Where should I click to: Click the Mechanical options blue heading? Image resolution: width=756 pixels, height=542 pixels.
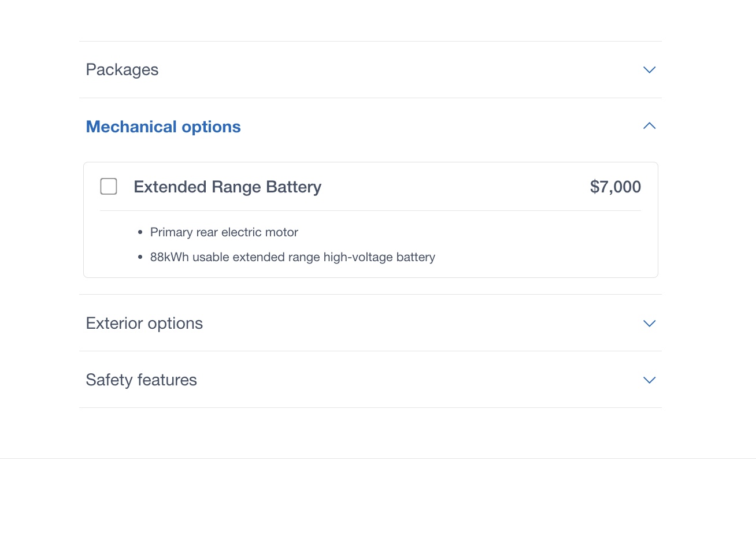point(163,127)
